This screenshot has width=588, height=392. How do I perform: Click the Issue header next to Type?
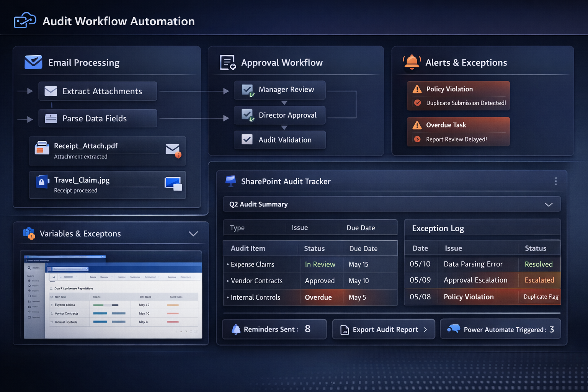coord(300,228)
